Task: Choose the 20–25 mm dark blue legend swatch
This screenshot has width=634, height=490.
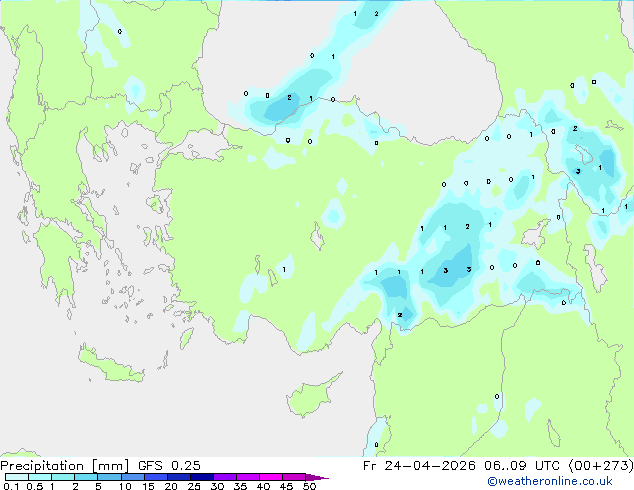Action: pos(178,477)
